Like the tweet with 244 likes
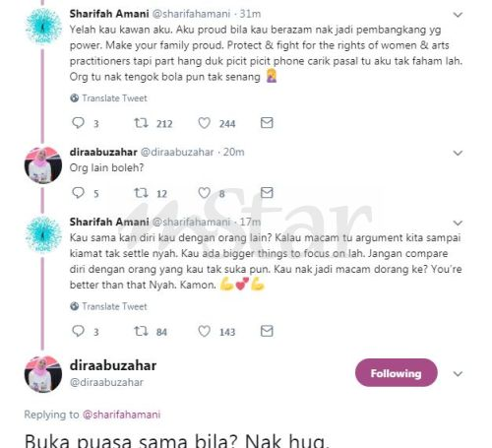492x448 pixels. (x=204, y=123)
